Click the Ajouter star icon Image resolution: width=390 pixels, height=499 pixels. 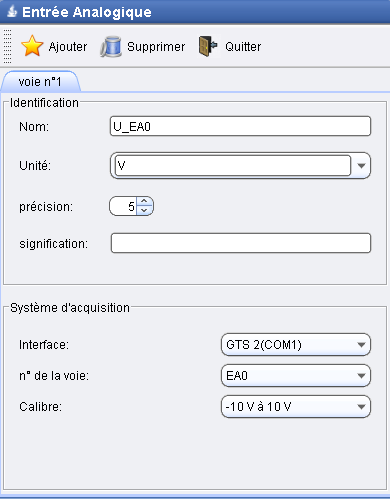(32, 46)
